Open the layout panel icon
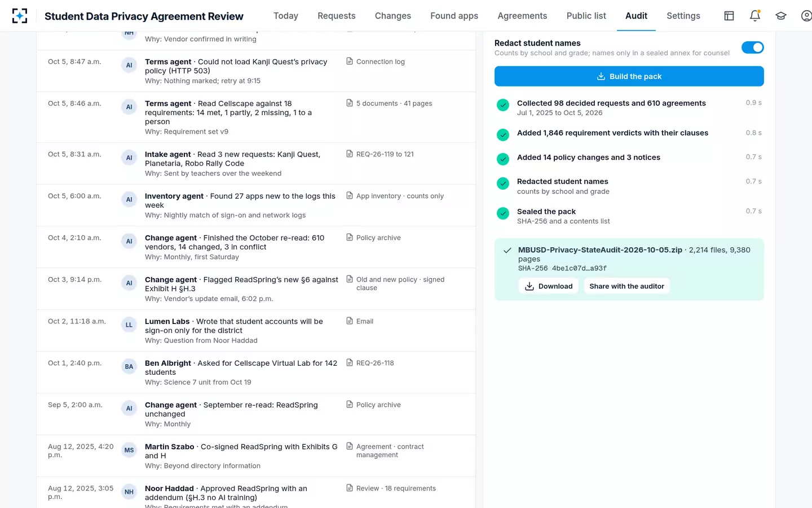The width and height of the screenshot is (812, 508). 729,16
